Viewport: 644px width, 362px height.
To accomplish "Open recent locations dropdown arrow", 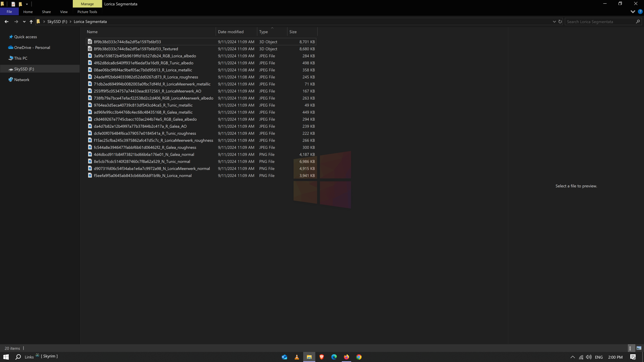I will 24,22.
